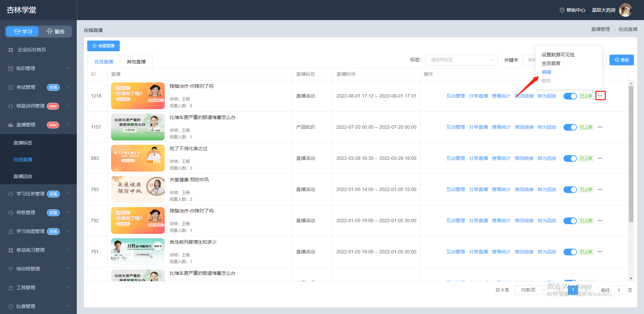Toggle the shelf switch for live 791

click(x=570, y=252)
